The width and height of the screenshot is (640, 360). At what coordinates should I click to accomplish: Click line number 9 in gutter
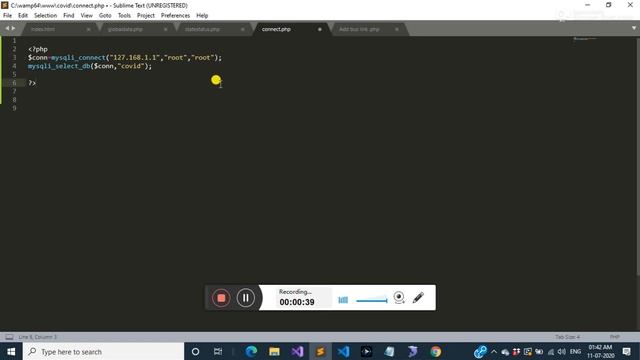click(14, 108)
